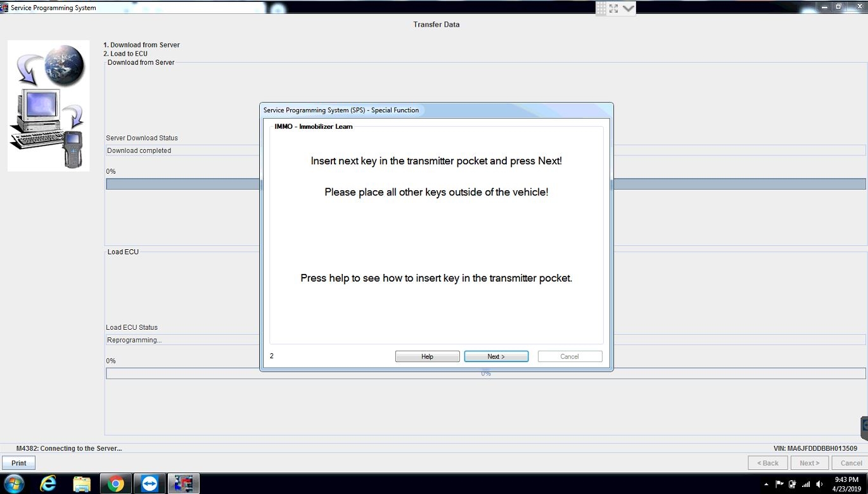
Task: Open the Windows Start menu orb
Action: (14, 484)
